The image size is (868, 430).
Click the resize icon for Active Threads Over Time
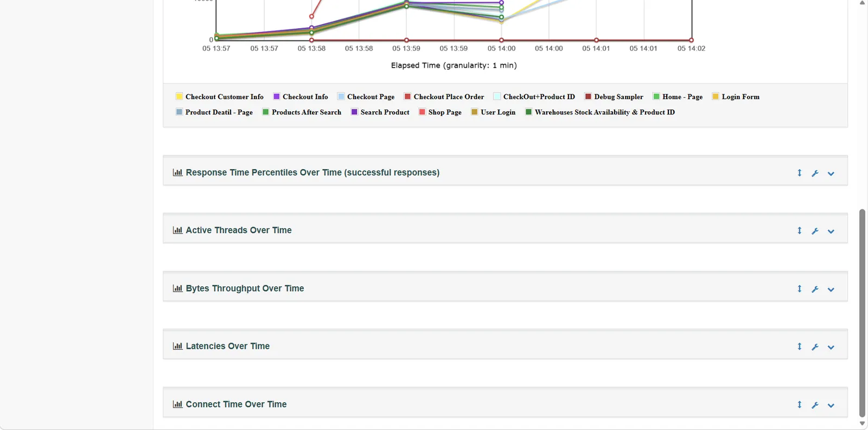pos(799,230)
